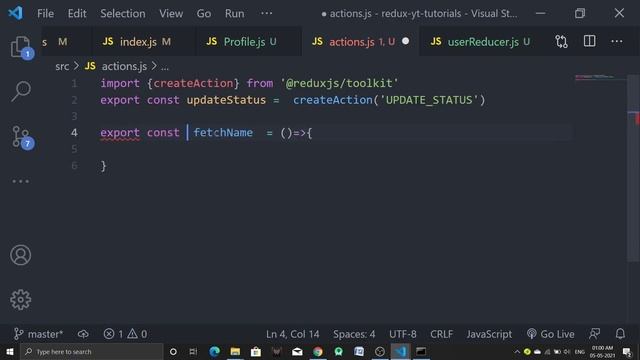Close actions.js via unsaved dot

pos(405,41)
